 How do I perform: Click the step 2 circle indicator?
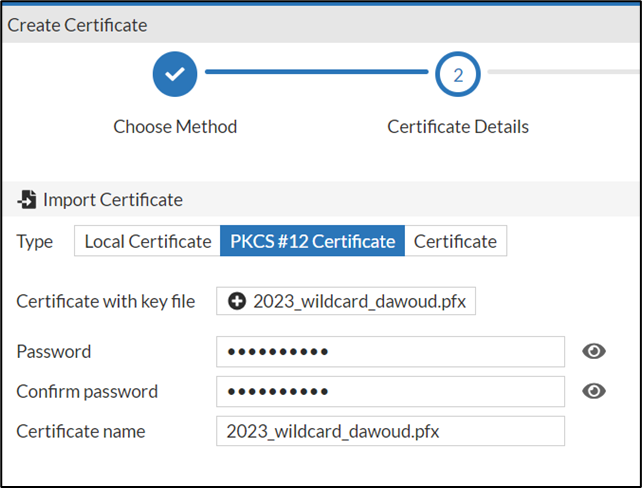coord(458,74)
